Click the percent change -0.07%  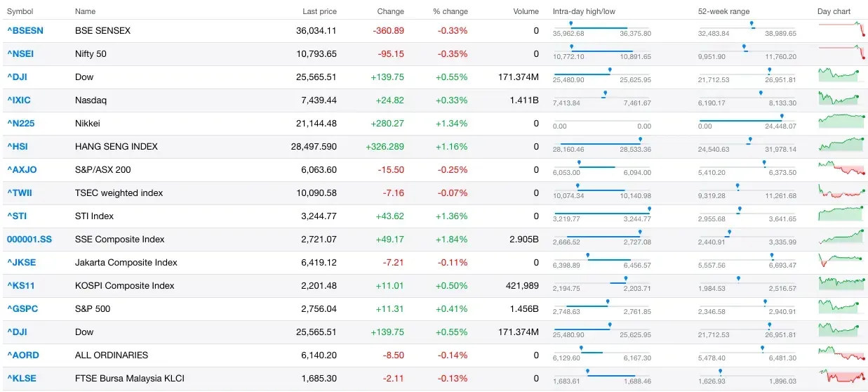click(453, 193)
